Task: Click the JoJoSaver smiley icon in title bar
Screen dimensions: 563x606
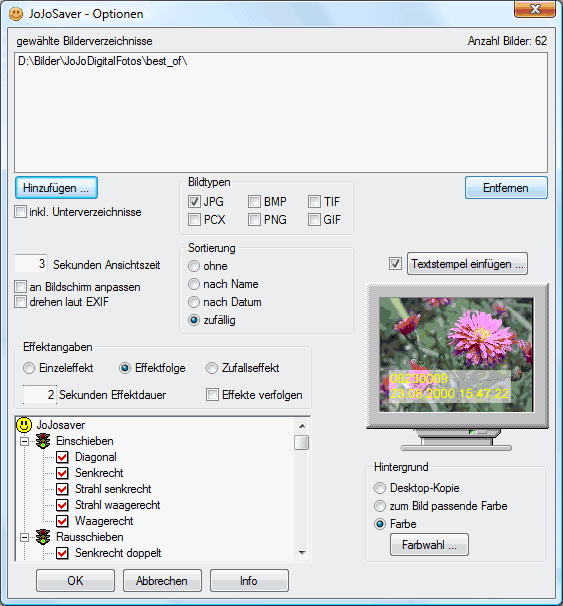Action: point(16,14)
